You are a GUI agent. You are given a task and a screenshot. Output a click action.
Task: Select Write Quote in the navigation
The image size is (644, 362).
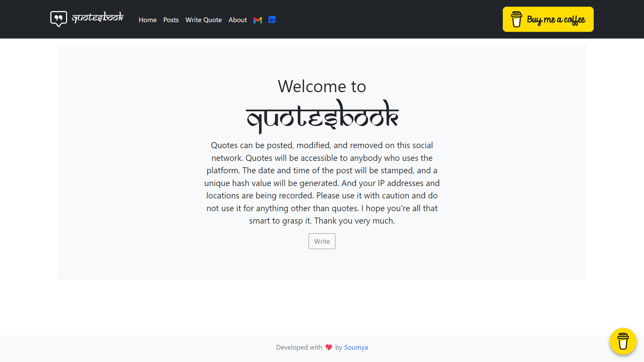[204, 20]
